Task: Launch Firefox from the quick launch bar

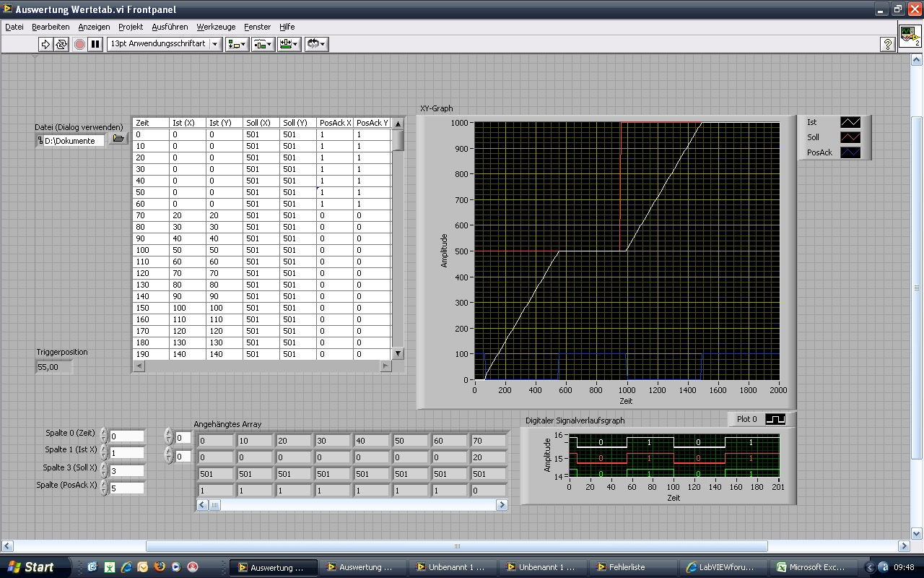Action: [x=160, y=567]
